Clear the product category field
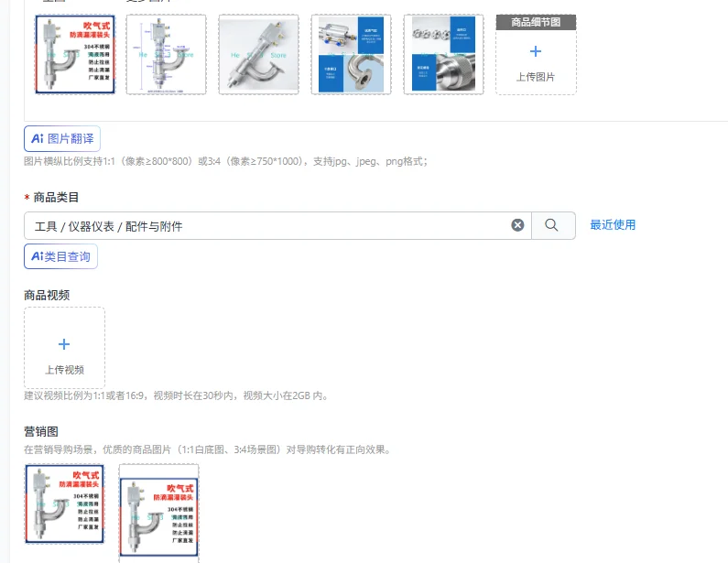This screenshot has width=728, height=563. tap(517, 225)
